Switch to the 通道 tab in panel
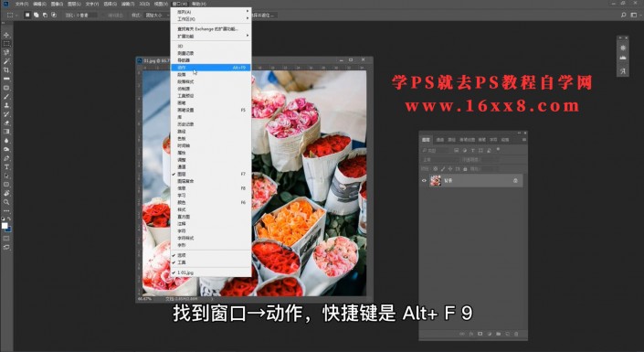 click(440, 140)
